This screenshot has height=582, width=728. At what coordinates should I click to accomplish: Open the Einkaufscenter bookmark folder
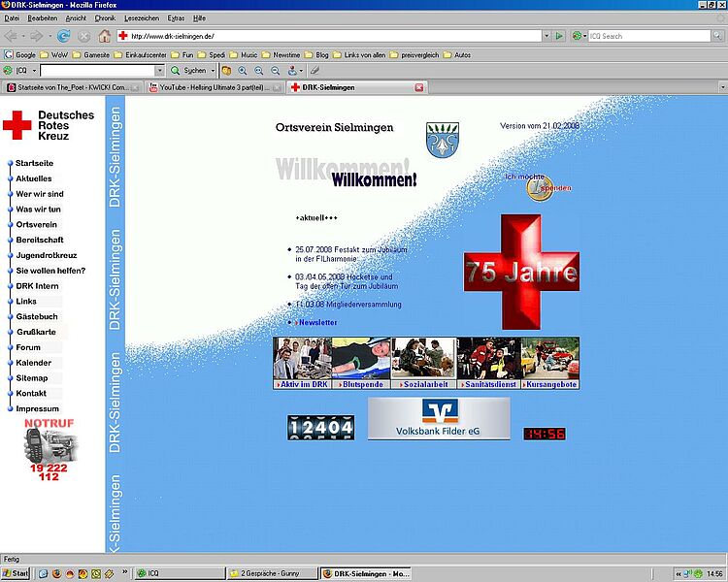pyautogui.click(x=144, y=55)
